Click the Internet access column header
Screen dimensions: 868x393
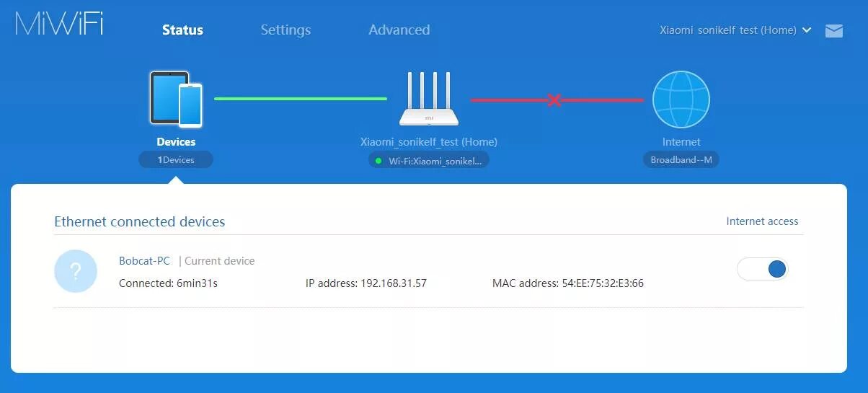pyautogui.click(x=762, y=221)
